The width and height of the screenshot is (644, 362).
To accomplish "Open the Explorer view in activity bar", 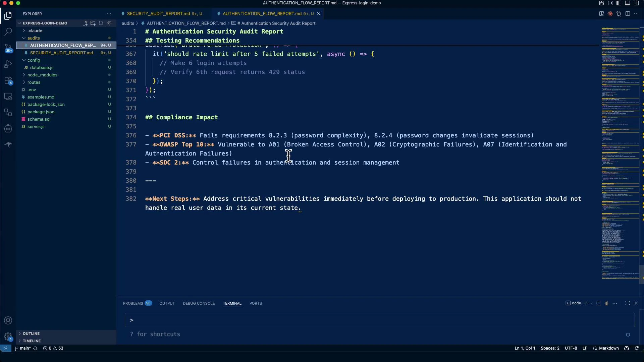I will click(x=8, y=16).
